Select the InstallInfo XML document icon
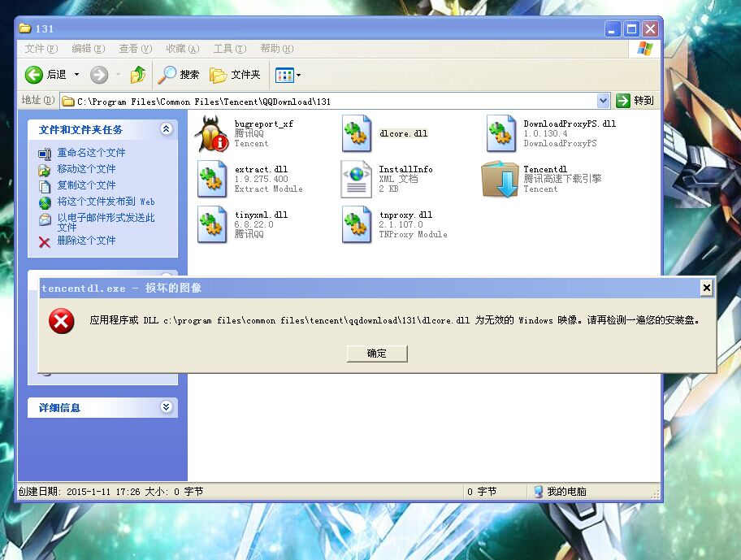741x560 pixels. pyautogui.click(x=357, y=179)
